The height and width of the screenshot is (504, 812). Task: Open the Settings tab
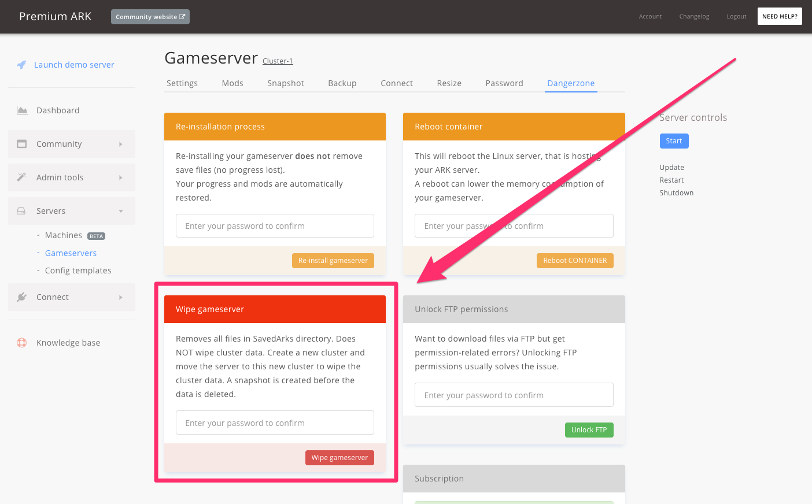(x=182, y=83)
